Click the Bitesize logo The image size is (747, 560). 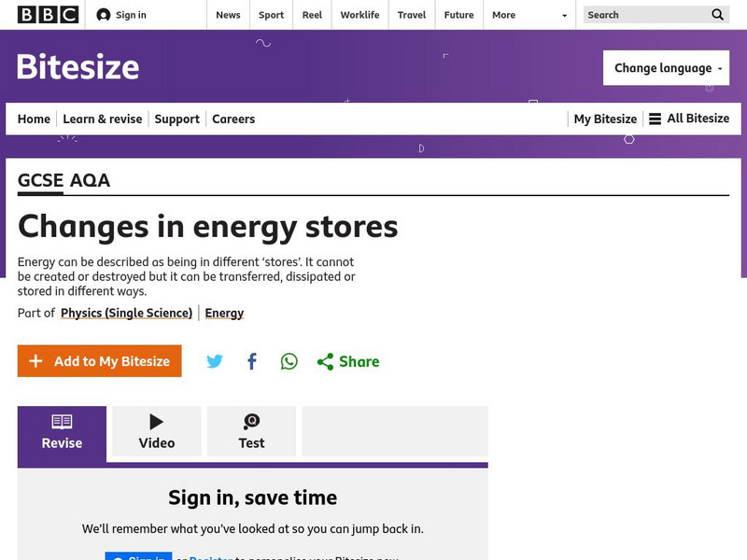(78, 67)
